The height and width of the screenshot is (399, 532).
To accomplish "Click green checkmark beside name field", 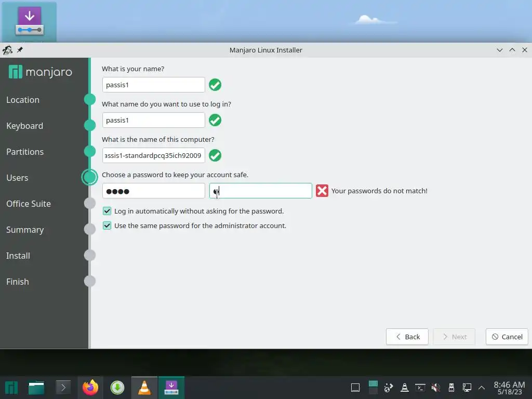I will click(x=215, y=85).
